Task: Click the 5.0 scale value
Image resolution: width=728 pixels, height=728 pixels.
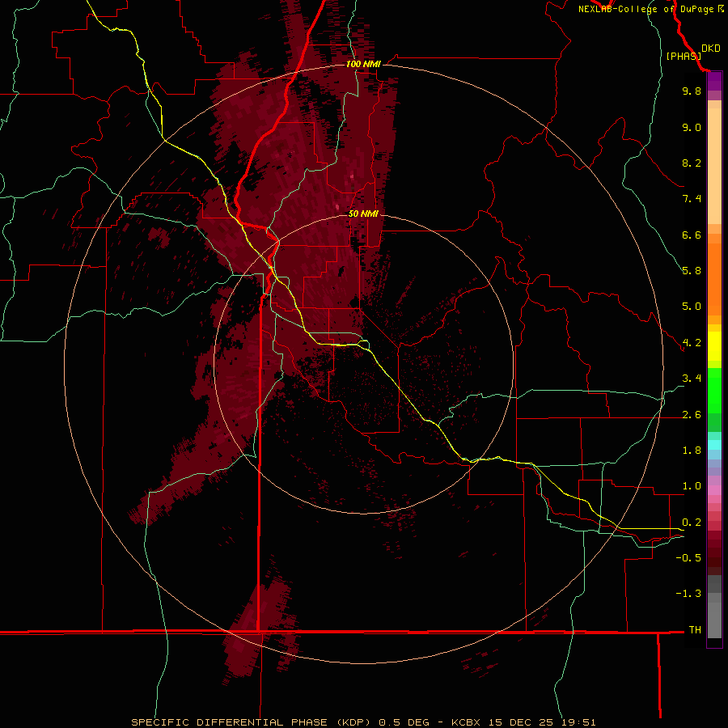Action: (692, 307)
